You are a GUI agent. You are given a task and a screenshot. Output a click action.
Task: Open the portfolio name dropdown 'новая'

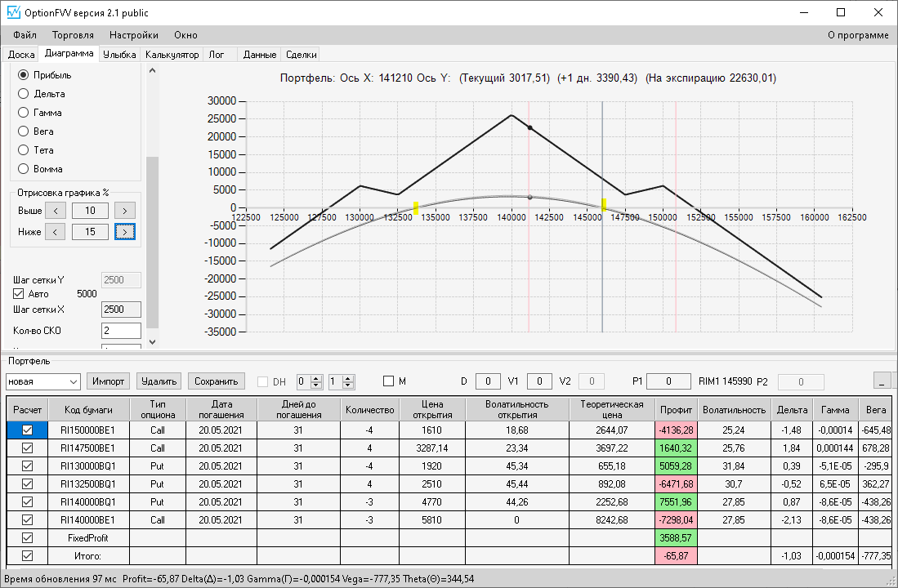pyautogui.click(x=43, y=381)
